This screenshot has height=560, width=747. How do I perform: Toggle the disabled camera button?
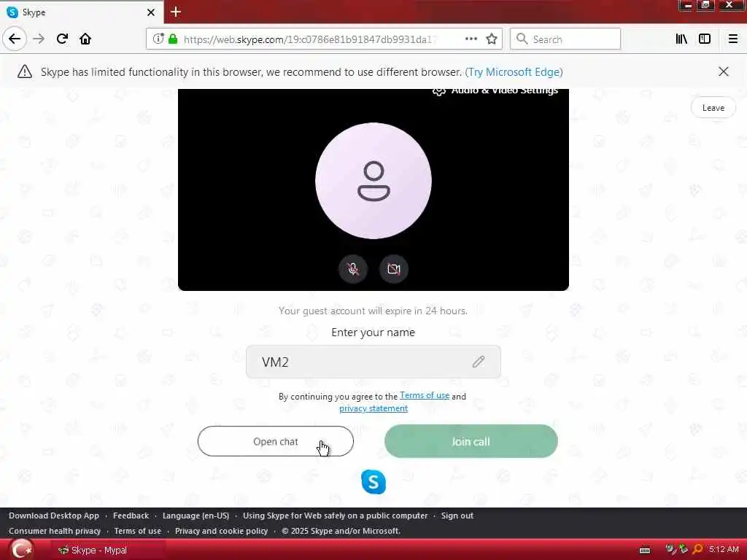[393, 269]
